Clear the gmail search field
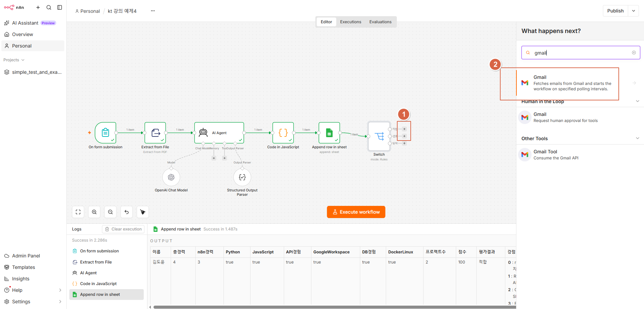644x309 pixels. (634, 53)
